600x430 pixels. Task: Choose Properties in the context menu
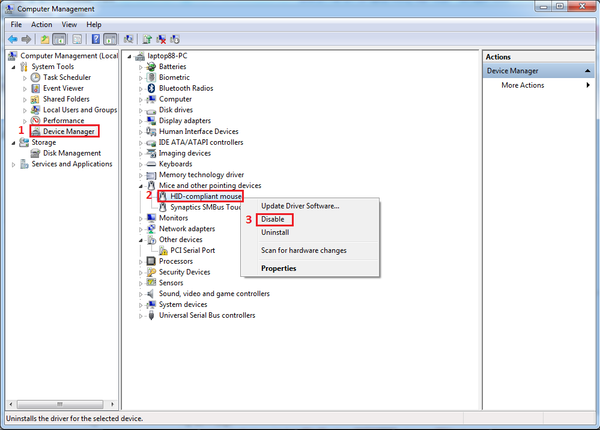point(279,268)
